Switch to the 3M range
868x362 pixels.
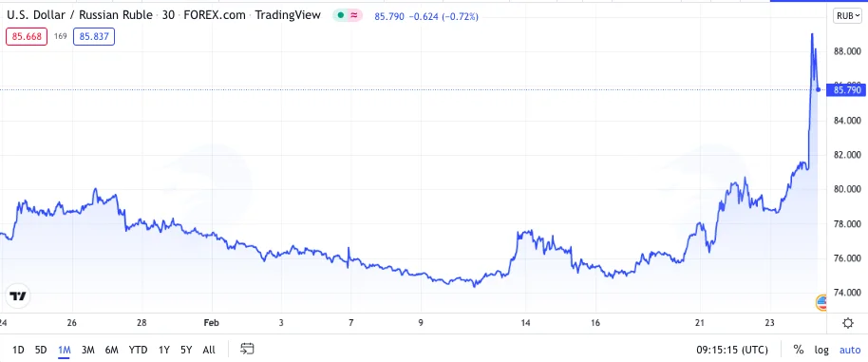coord(87,350)
